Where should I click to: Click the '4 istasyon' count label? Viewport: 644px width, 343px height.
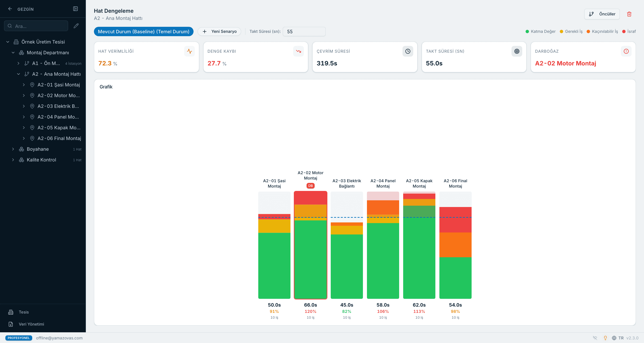click(x=73, y=63)
